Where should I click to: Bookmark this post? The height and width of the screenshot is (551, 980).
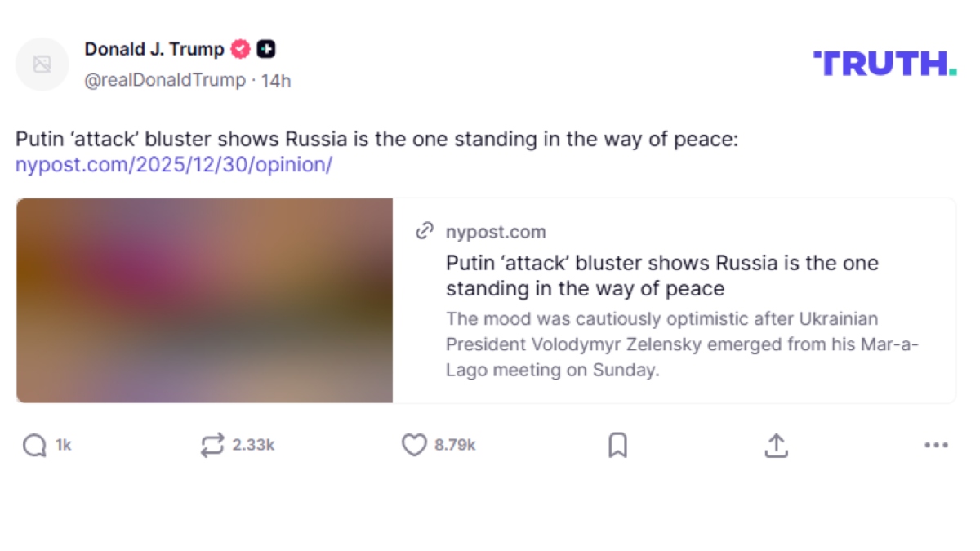point(617,446)
